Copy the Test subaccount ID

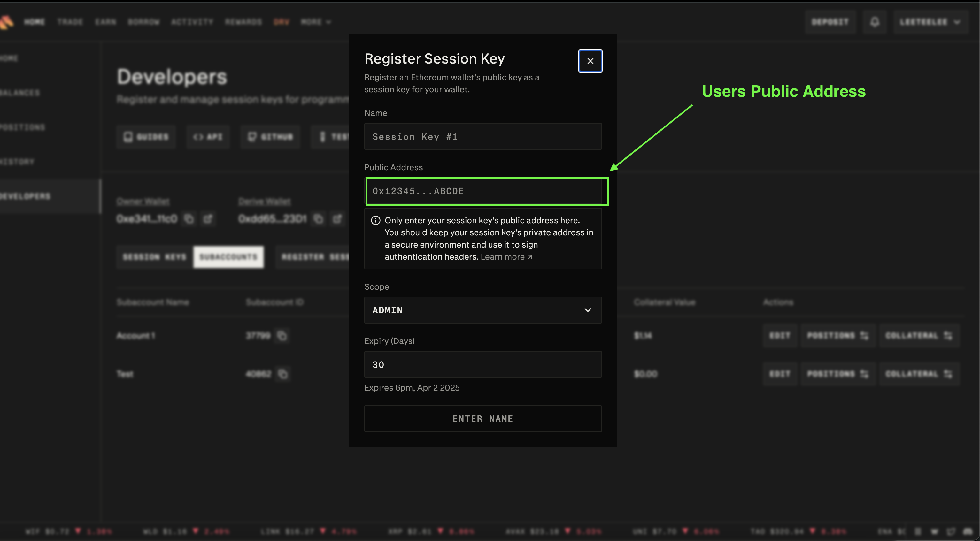[283, 374]
